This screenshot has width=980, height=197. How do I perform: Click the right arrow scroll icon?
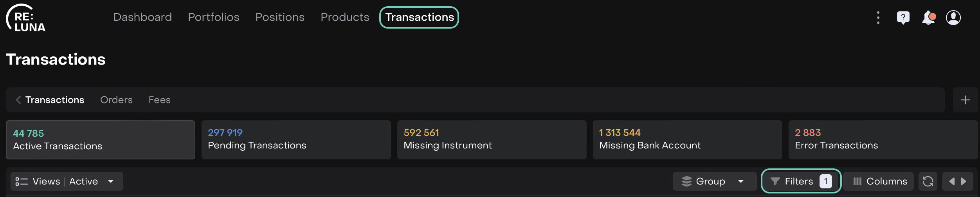pos(964,181)
